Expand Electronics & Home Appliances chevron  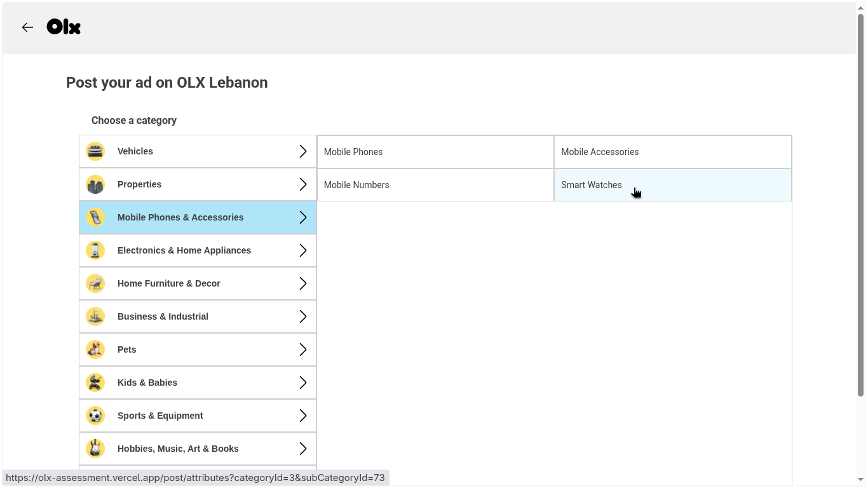pos(303,250)
